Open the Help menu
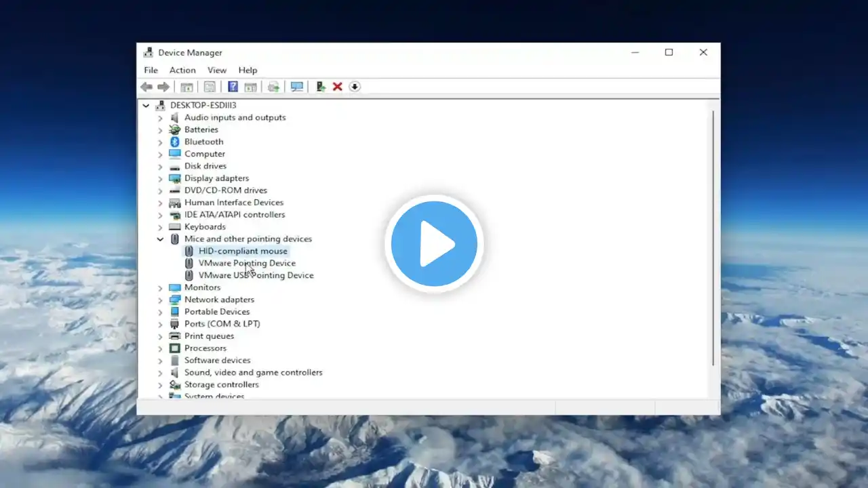868x488 pixels. pyautogui.click(x=248, y=70)
